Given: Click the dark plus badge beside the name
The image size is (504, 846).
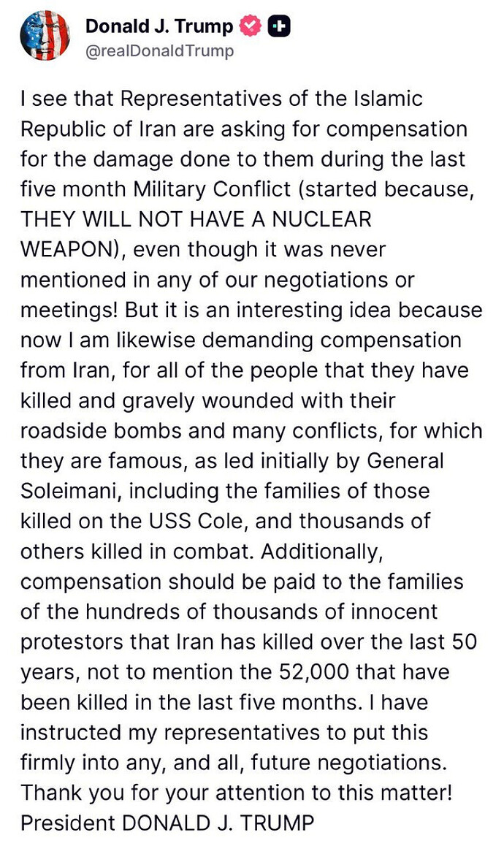Looking at the screenshot, I should 280,26.
